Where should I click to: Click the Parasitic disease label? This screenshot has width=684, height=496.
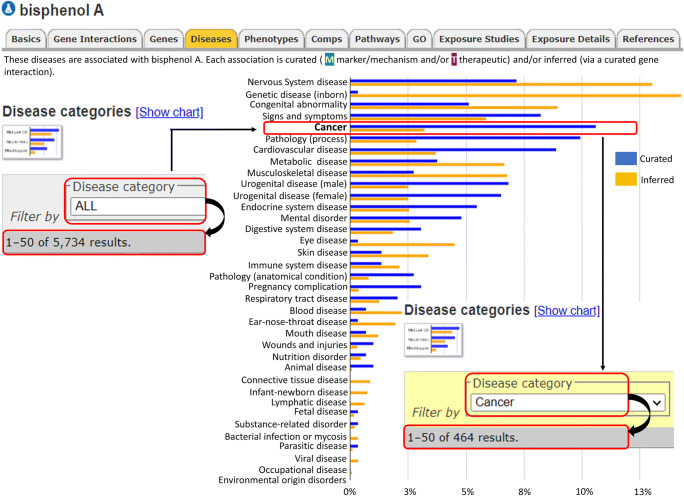[x=313, y=446]
